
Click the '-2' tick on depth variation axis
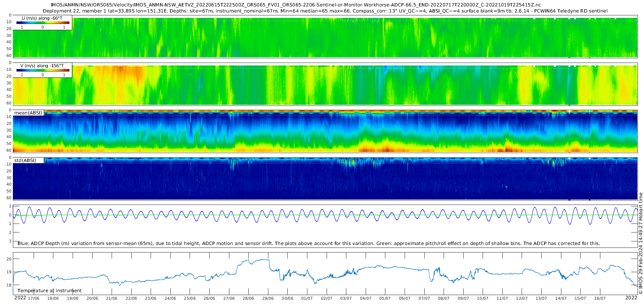(10, 232)
